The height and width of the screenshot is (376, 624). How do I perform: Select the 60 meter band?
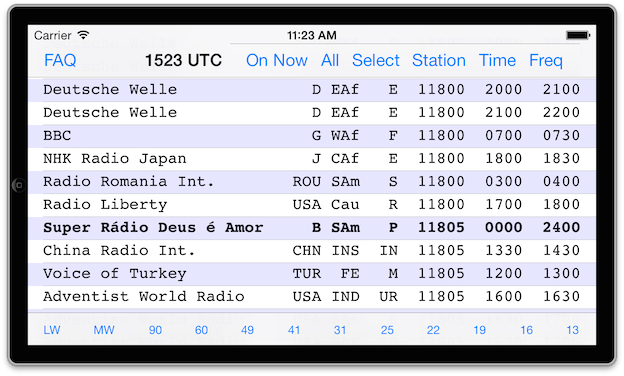coord(201,330)
